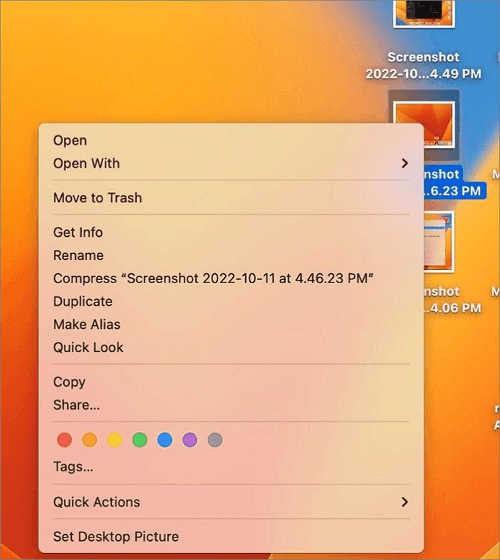Viewport: 500px width, 560px height.
Task: Click the file label ending 4.06 PM
Action: pyautogui.click(x=452, y=300)
